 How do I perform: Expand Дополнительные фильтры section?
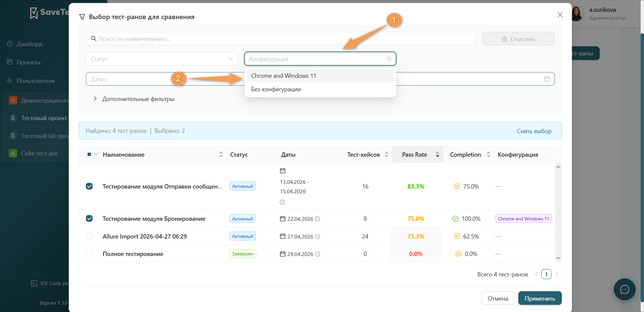(x=133, y=99)
